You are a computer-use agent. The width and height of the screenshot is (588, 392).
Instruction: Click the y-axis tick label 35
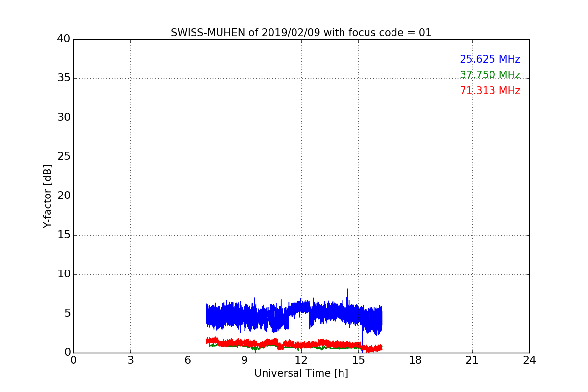[64, 78]
